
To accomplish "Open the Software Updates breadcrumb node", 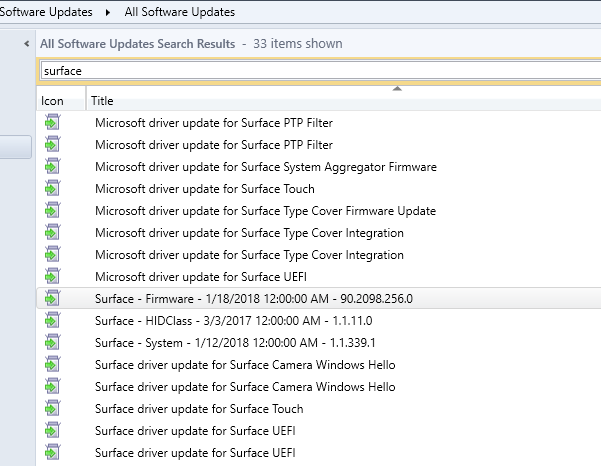I will coord(46,12).
